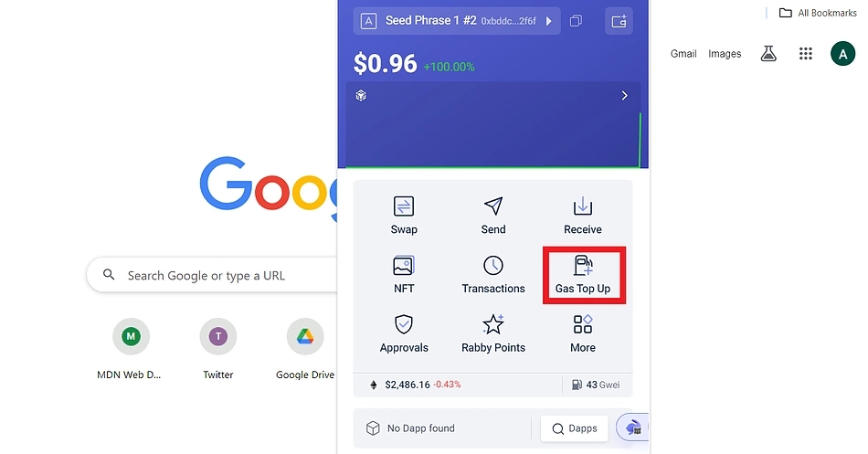Click the add wallet icon
The width and height of the screenshot is (868, 454).
pyautogui.click(x=619, y=21)
